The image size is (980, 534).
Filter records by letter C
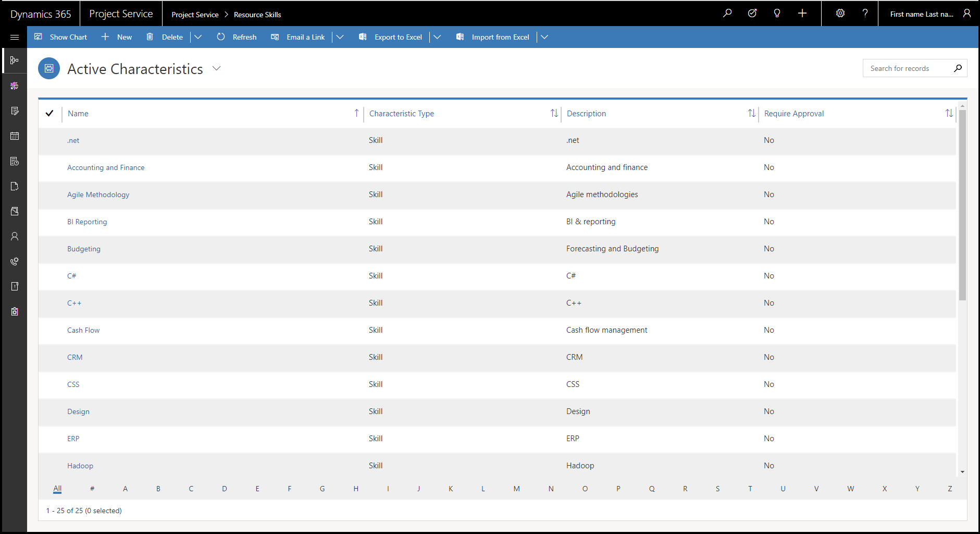(x=191, y=489)
